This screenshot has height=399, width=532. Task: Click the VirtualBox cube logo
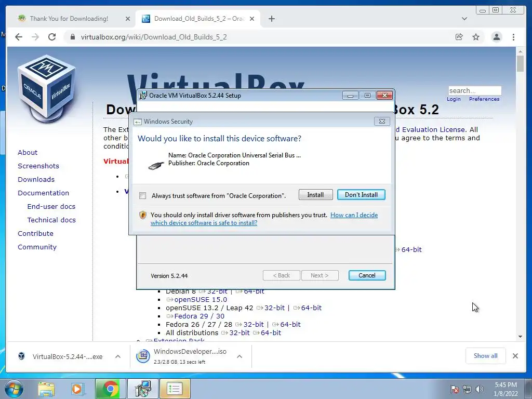click(47, 89)
